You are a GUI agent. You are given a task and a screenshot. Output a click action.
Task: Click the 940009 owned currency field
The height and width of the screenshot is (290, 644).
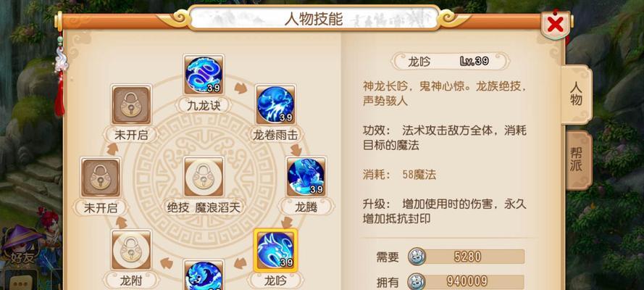[x=467, y=282]
